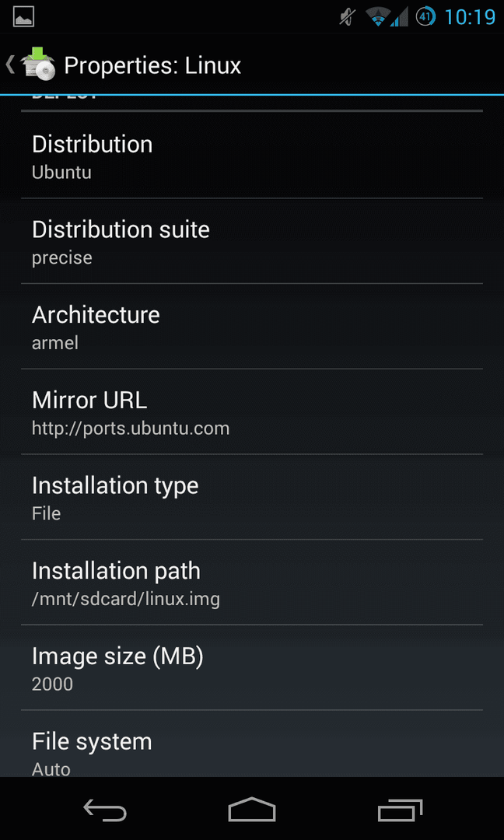Image resolution: width=504 pixels, height=840 pixels.
Task: Edit the Mirror URL preference
Action: tap(252, 411)
